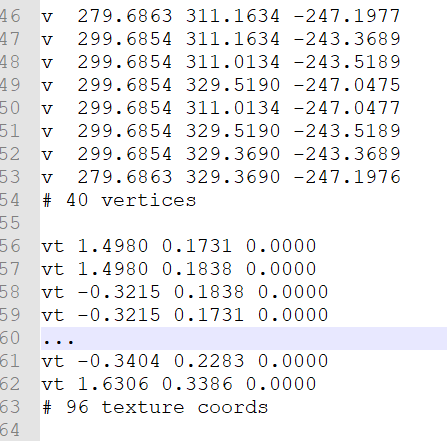Click vertex line with 311.0134 -243.5189

click(x=221, y=62)
